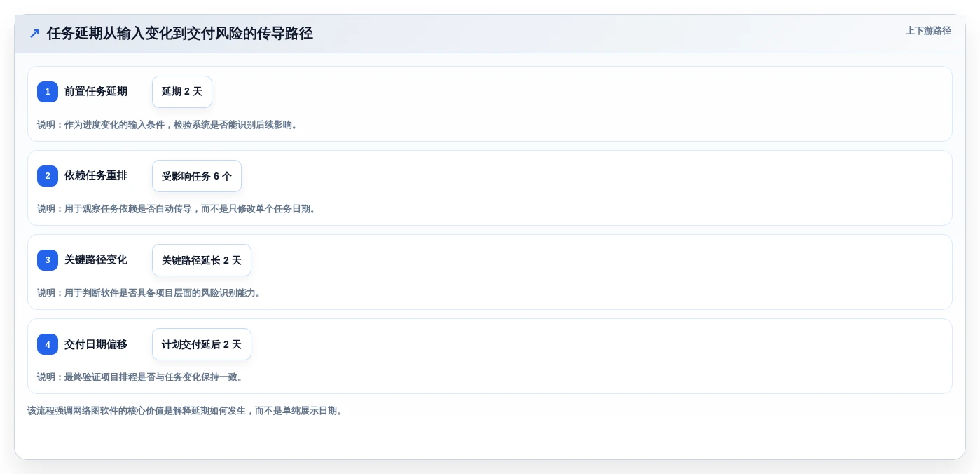Image resolution: width=980 pixels, height=474 pixels.
Task: Click the footer note about 网络图软件的核心价值
Action: pyautogui.click(x=186, y=411)
